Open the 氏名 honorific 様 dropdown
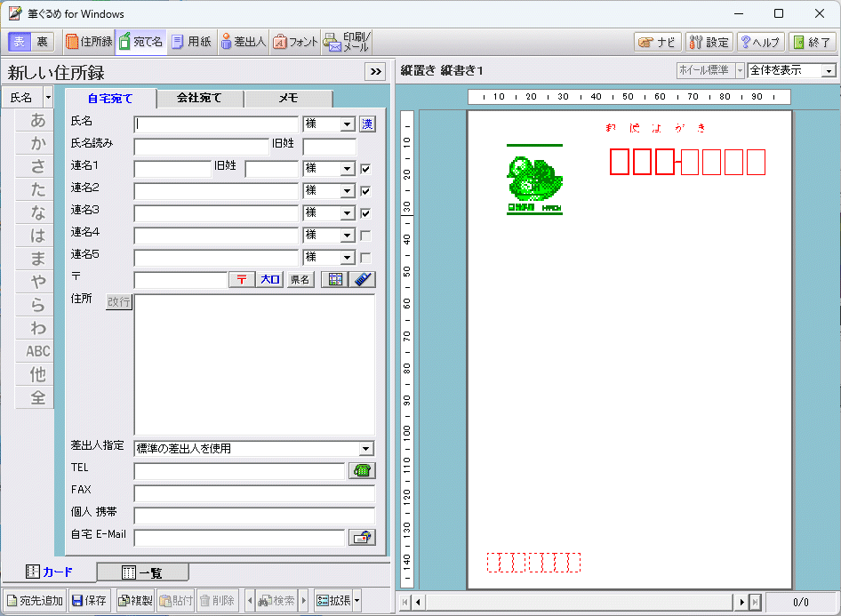841x616 pixels. coord(348,124)
